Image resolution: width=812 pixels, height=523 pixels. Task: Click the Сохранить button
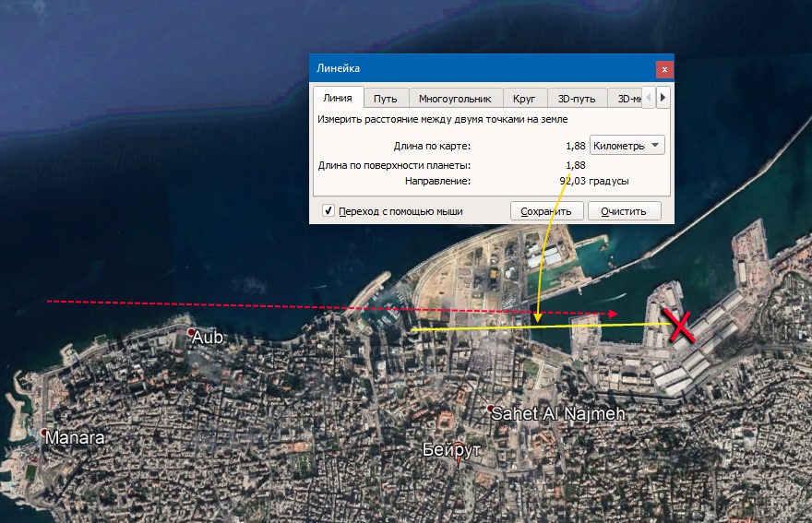point(546,210)
